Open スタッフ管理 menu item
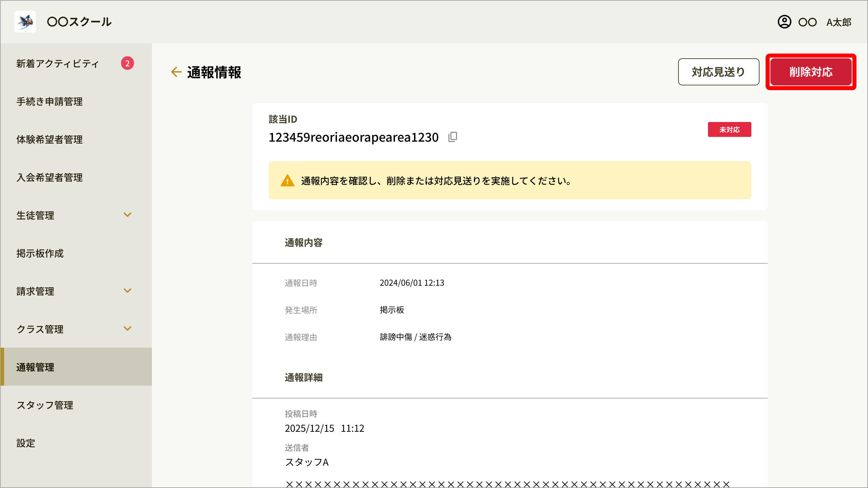The width and height of the screenshot is (868, 488). pyautogui.click(x=76, y=405)
